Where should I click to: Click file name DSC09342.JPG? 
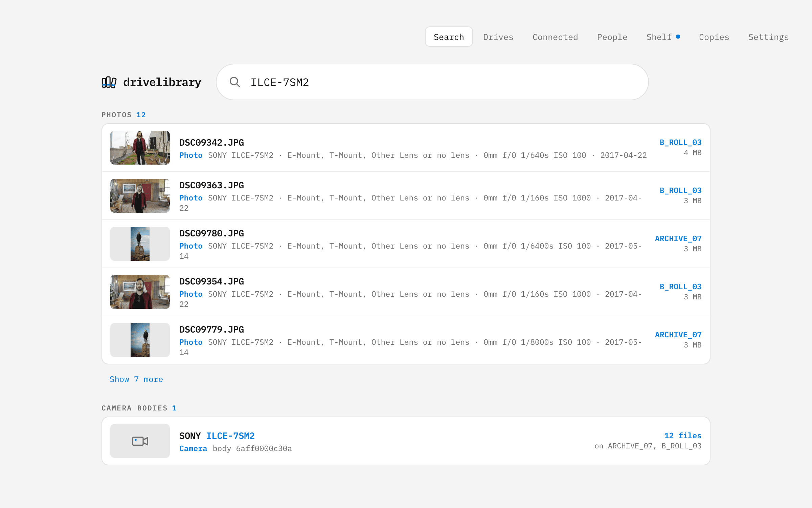click(x=211, y=143)
